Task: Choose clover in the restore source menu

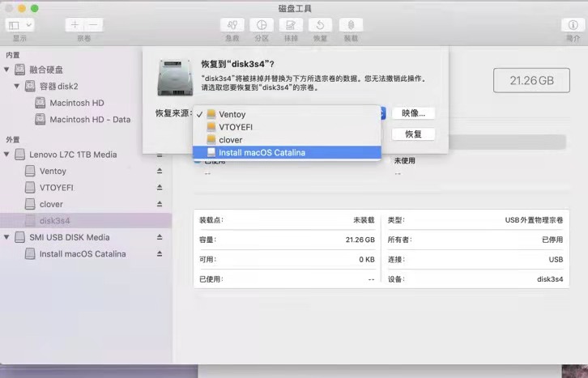Action: click(287, 140)
